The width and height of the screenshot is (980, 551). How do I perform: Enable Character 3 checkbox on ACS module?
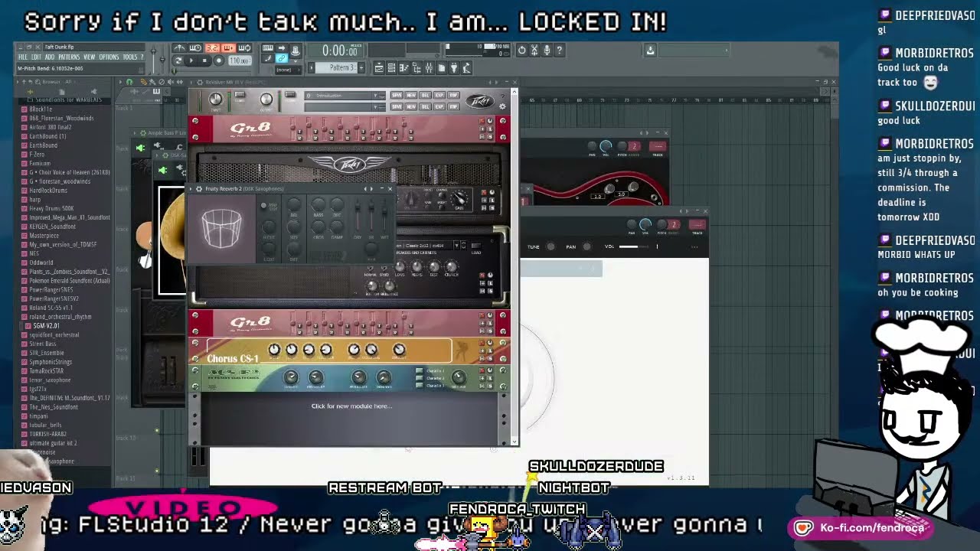pyautogui.click(x=419, y=386)
